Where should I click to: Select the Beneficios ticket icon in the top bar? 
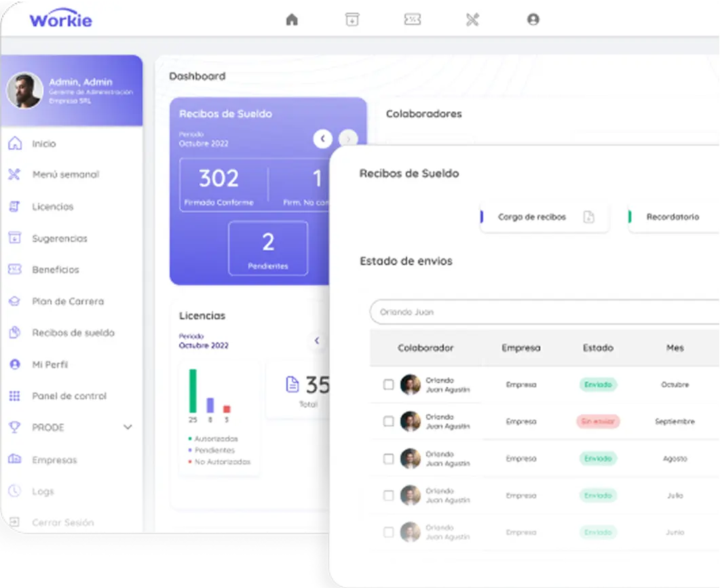coord(413,19)
